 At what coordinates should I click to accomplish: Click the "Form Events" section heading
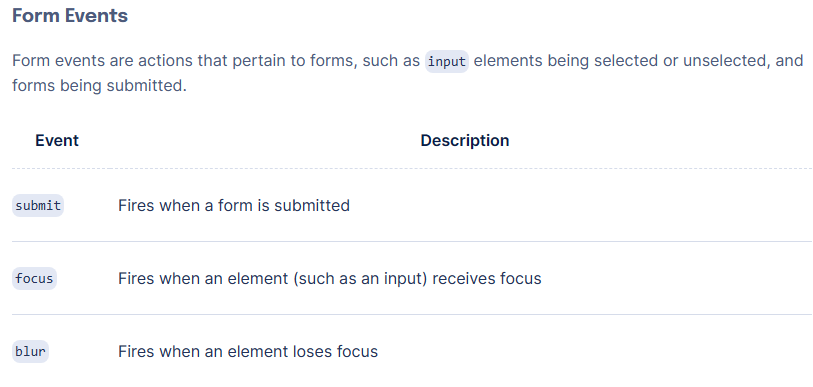coord(70,16)
